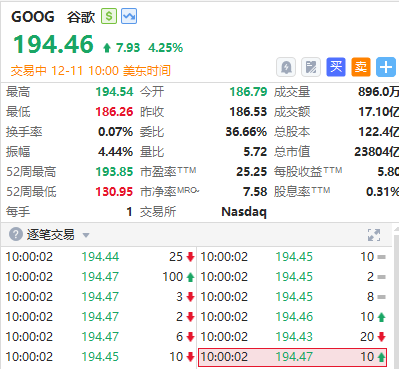Click the 52周最高 value 193.85
Viewport: 399px width, 369px height.
(114, 172)
